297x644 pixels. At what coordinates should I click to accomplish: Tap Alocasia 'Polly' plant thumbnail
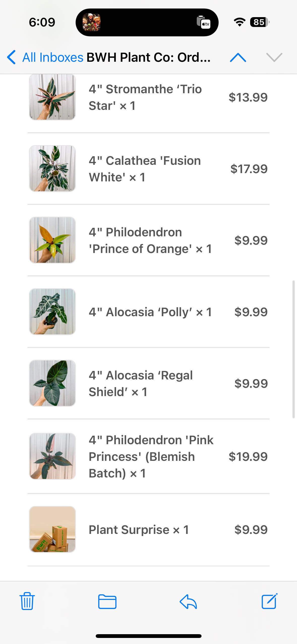52,312
